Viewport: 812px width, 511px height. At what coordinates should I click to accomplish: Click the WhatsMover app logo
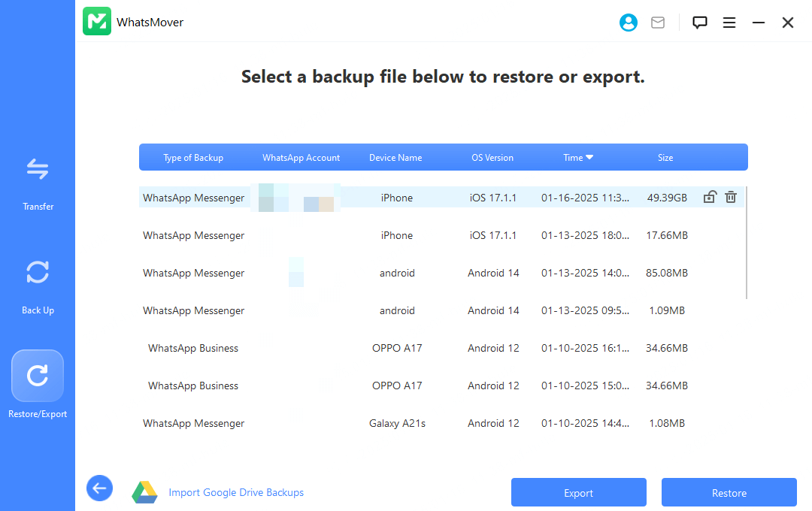coord(97,22)
